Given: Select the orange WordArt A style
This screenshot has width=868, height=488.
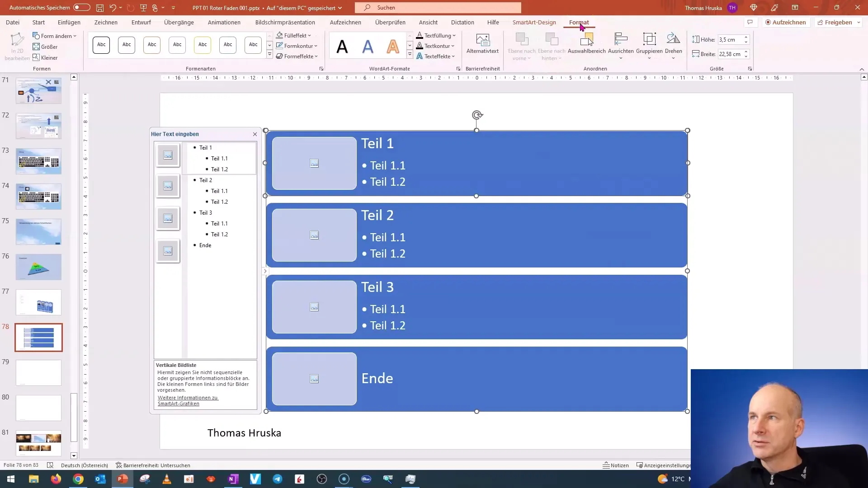Looking at the screenshot, I should (x=393, y=46).
